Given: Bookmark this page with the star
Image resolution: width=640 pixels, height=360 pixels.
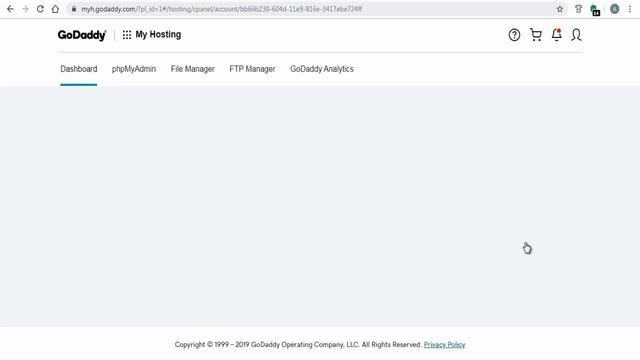Looking at the screenshot, I should click(560, 9).
